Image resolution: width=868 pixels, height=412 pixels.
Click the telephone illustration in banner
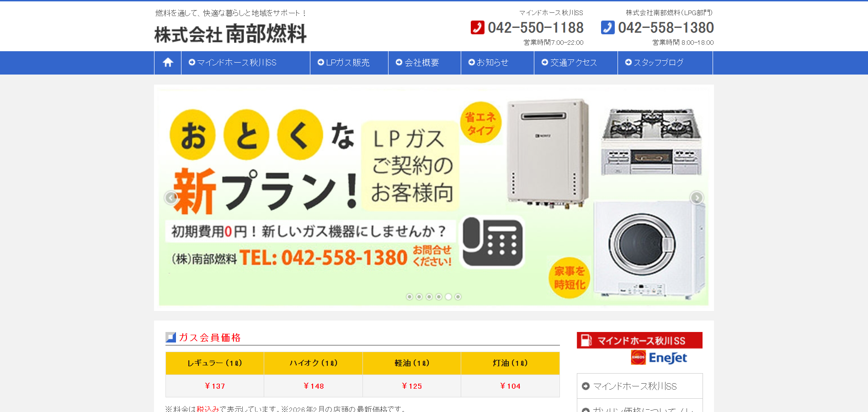492,242
